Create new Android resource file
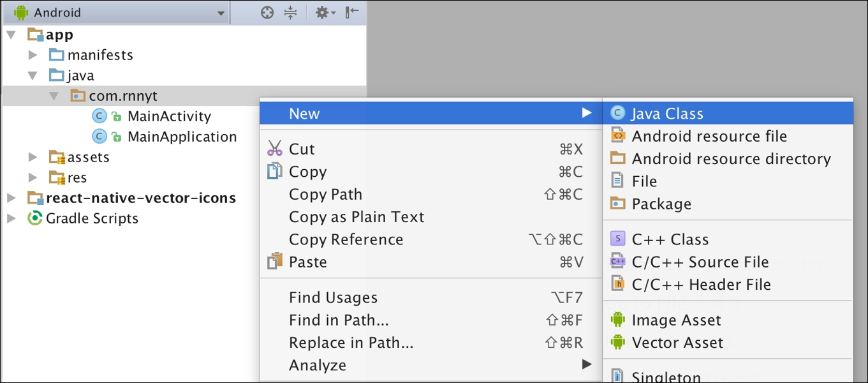 click(x=728, y=136)
